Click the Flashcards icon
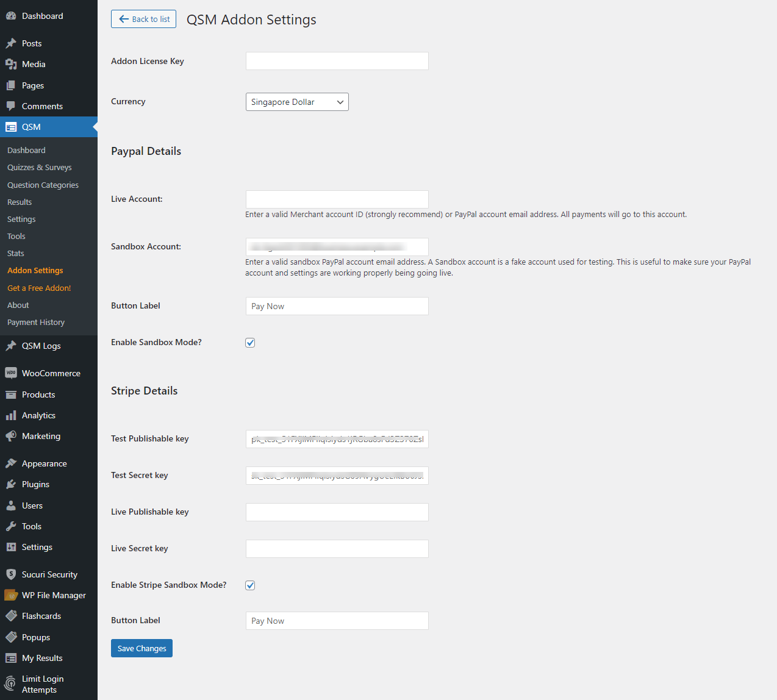The image size is (777, 700). click(x=11, y=616)
